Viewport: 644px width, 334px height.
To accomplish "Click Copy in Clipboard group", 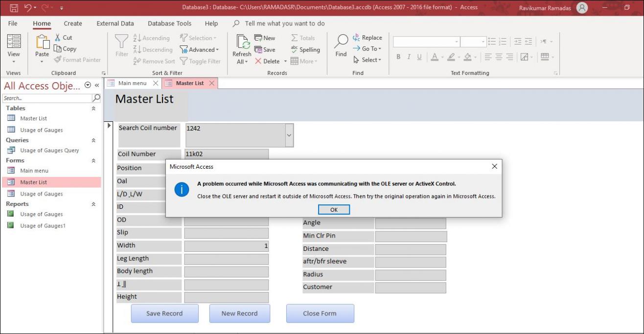I will [65, 49].
